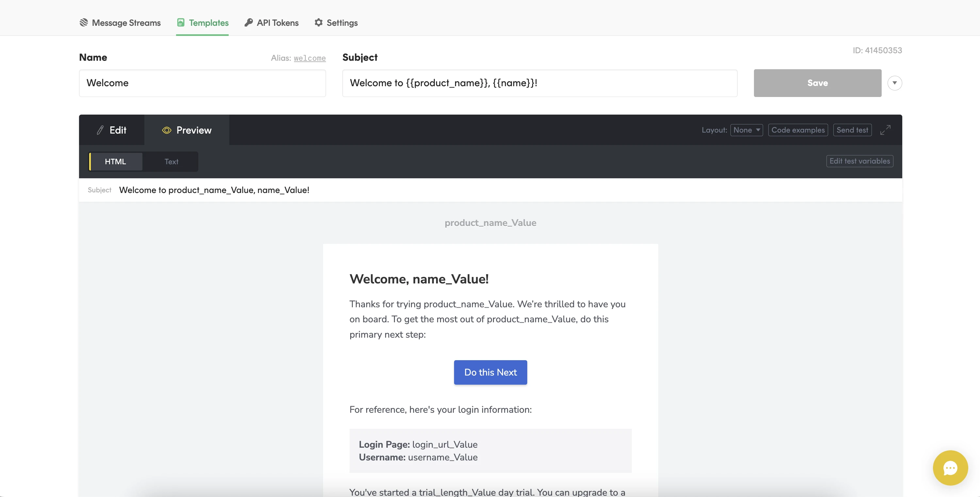Expand the arrow menu beside Save
Viewport: 980px width, 497px height.
[x=894, y=83]
